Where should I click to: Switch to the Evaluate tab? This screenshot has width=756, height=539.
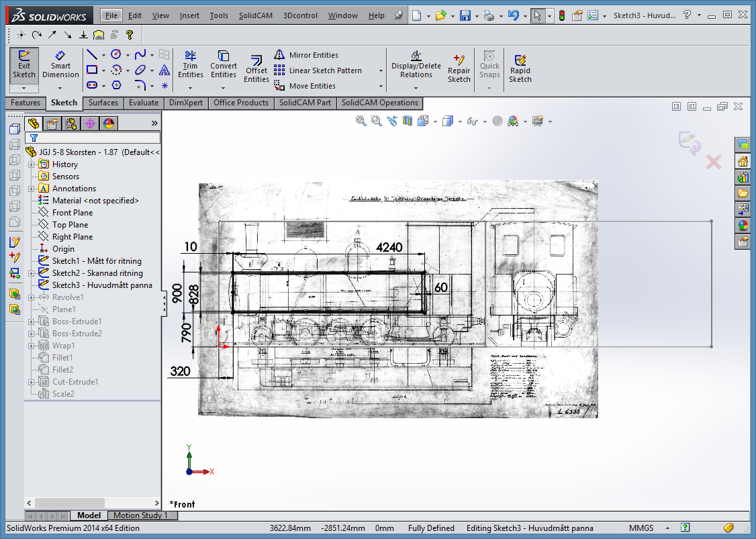pyautogui.click(x=143, y=103)
